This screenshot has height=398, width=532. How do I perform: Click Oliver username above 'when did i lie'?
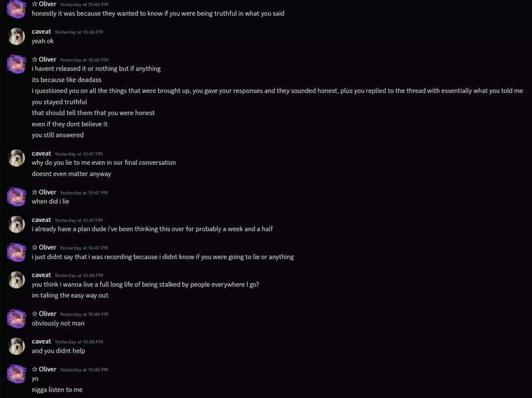pyautogui.click(x=47, y=192)
